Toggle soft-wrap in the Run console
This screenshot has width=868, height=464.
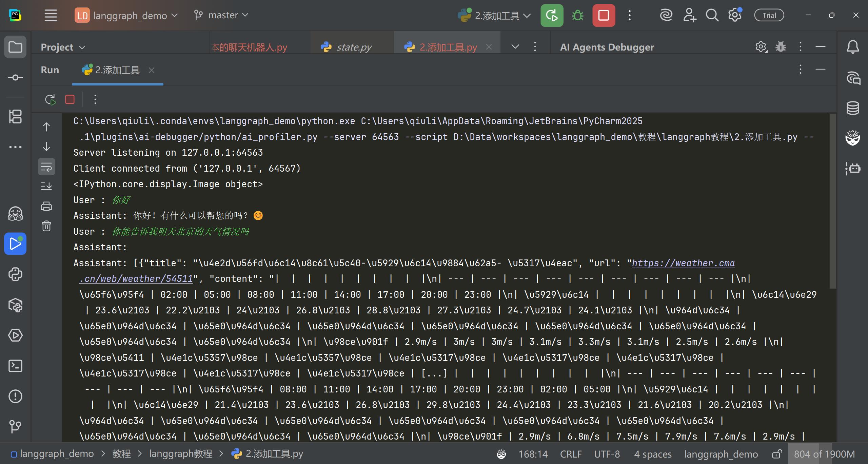coord(46,167)
